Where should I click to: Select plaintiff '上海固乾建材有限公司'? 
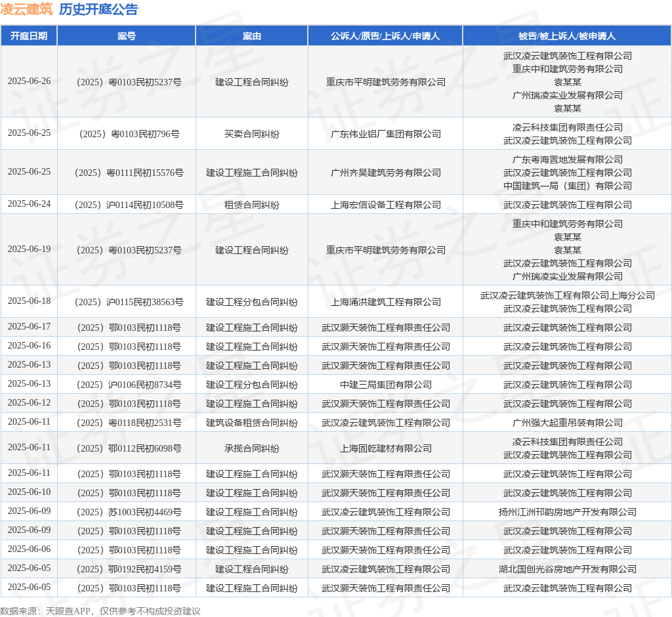click(386, 448)
